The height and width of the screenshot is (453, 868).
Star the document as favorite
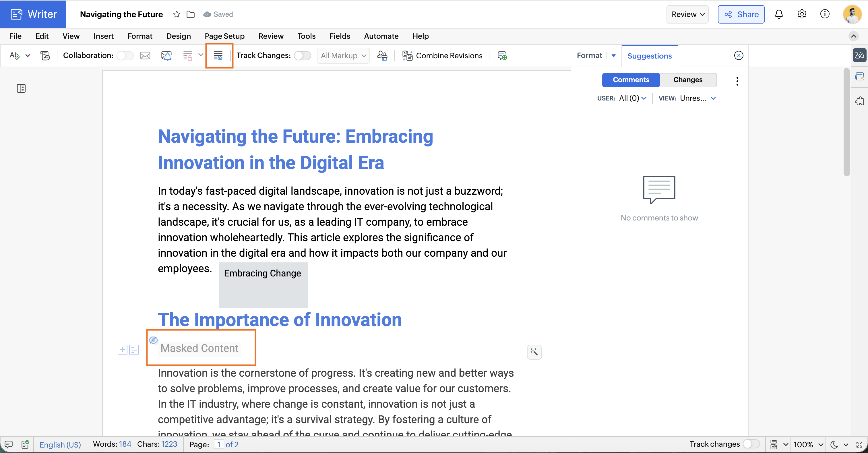[x=177, y=14]
